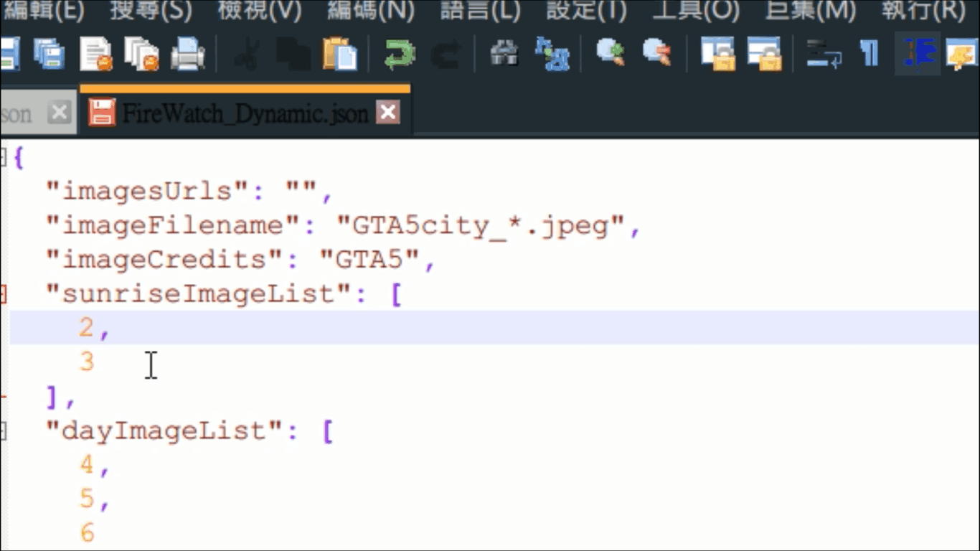The width and height of the screenshot is (980, 551).
Task: Click the Zoom In magnifier icon
Action: pyautogui.click(x=610, y=54)
